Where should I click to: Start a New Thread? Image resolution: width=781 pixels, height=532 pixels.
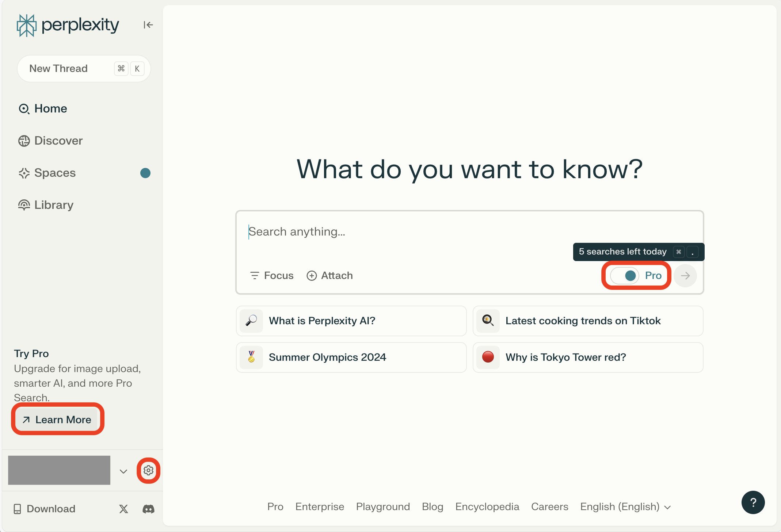coord(84,69)
